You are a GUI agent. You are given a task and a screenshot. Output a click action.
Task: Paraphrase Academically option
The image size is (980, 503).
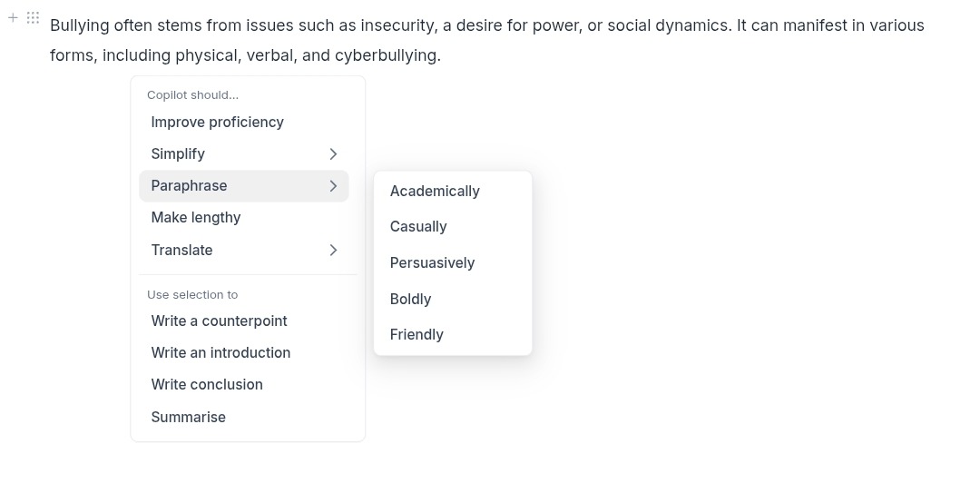click(x=453, y=192)
